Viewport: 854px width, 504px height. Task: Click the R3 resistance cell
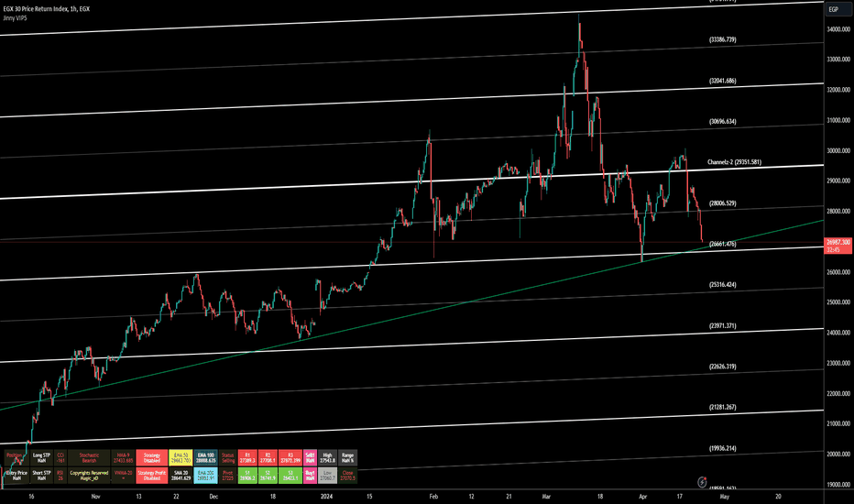tap(290, 458)
